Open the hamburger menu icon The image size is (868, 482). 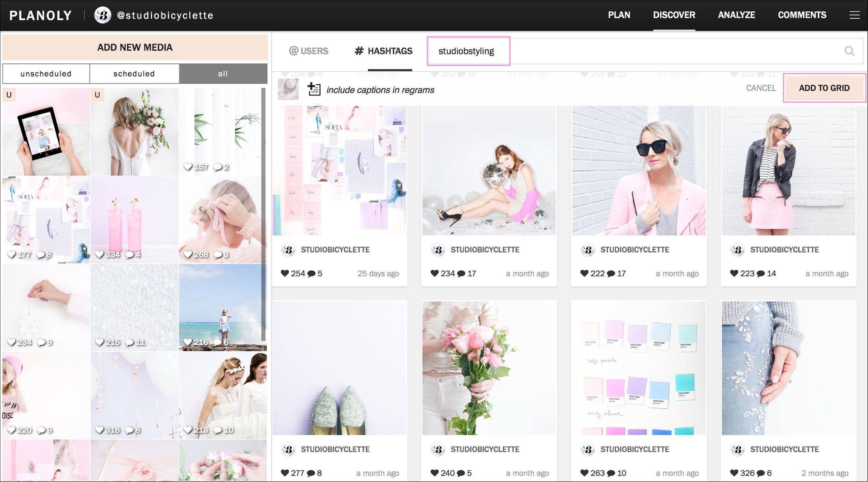coord(854,15)
